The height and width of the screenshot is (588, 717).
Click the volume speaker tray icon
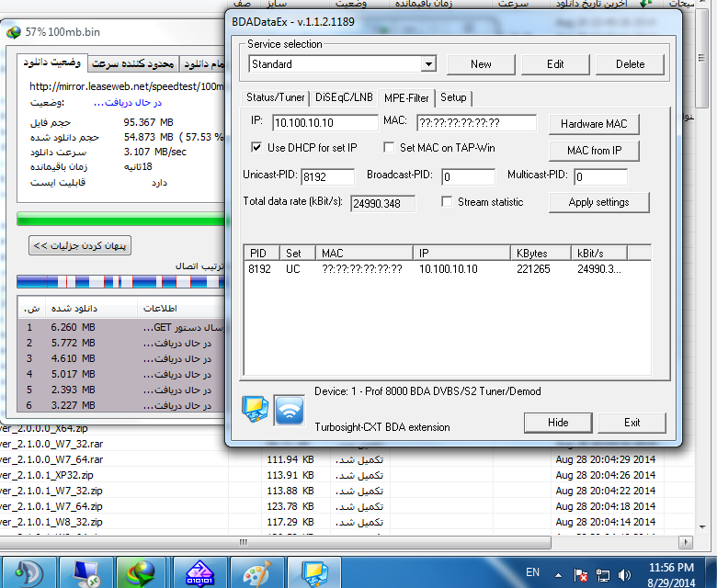[x=624, y=575]
